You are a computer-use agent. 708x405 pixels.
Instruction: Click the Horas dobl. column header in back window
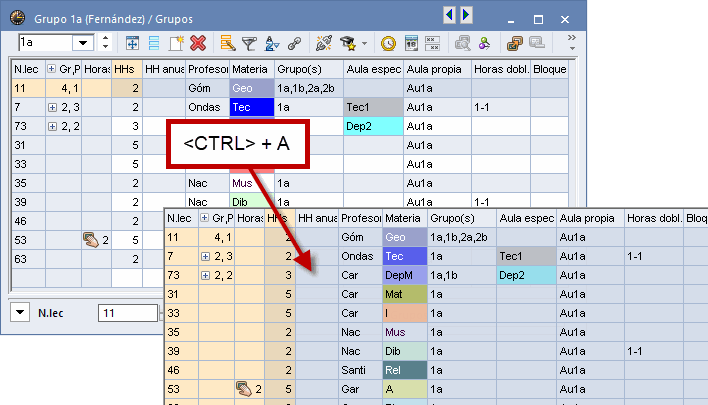[501, 69]
